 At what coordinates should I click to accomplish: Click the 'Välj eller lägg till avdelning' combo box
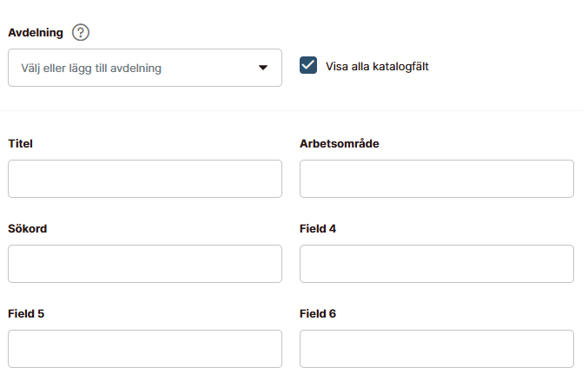click(x=130, y=68)
